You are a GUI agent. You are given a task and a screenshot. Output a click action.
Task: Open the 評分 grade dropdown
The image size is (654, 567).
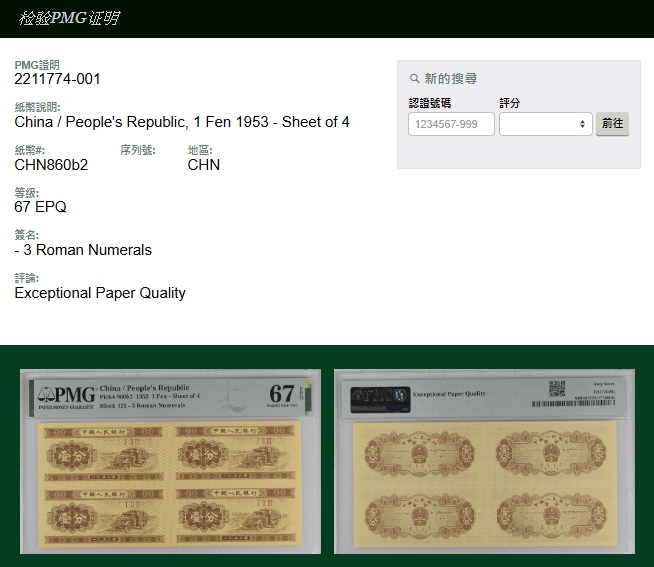[x=546, y=124]
